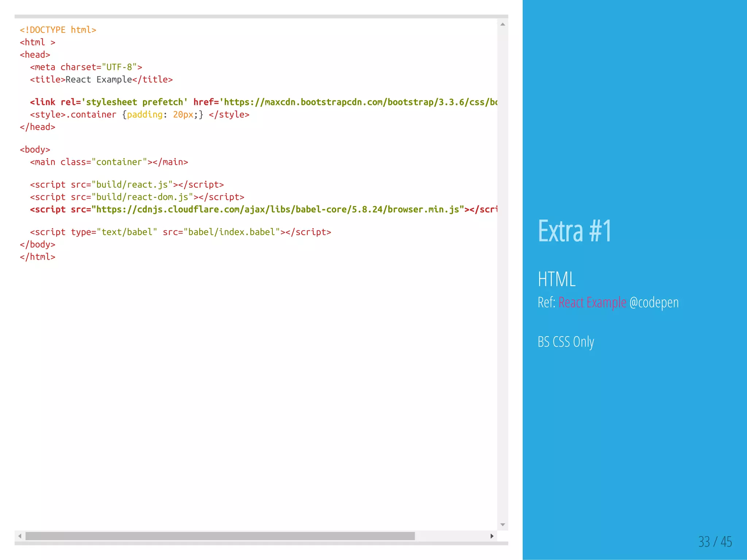Click the horizontal scrollbar thumb
The image size is (747, 560).
click(x=220, y=536)
